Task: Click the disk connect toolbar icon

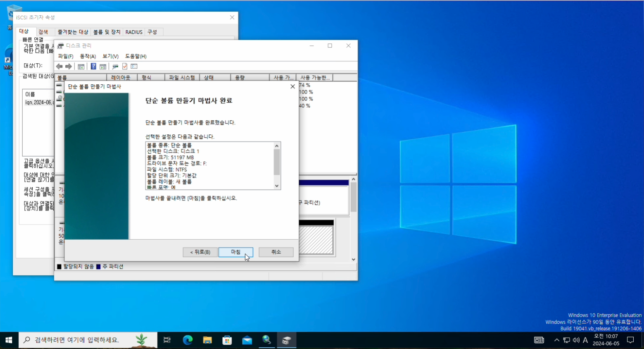Action: (x=115, y=67)
